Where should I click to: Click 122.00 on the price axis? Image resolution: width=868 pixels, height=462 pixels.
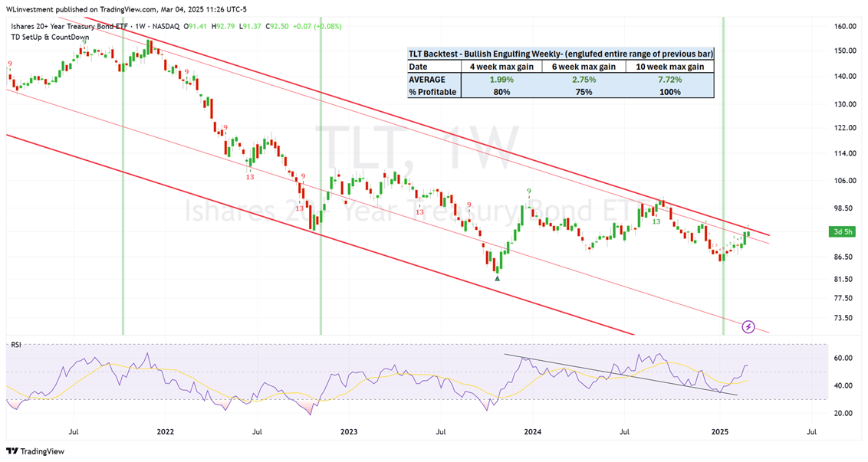(846, 128)
